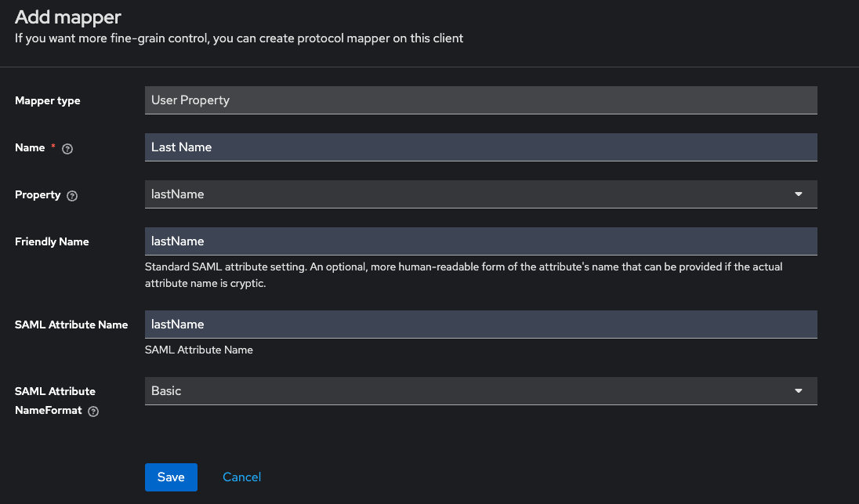Click the Mapper type label
The image size is (859, 504).
[x=47, y=101]
